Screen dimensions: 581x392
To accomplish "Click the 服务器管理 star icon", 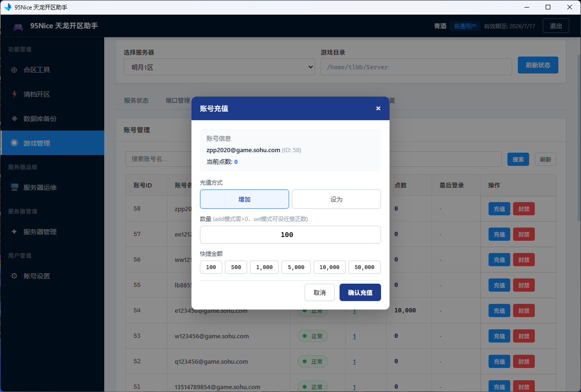I will [x=14, y=232].
